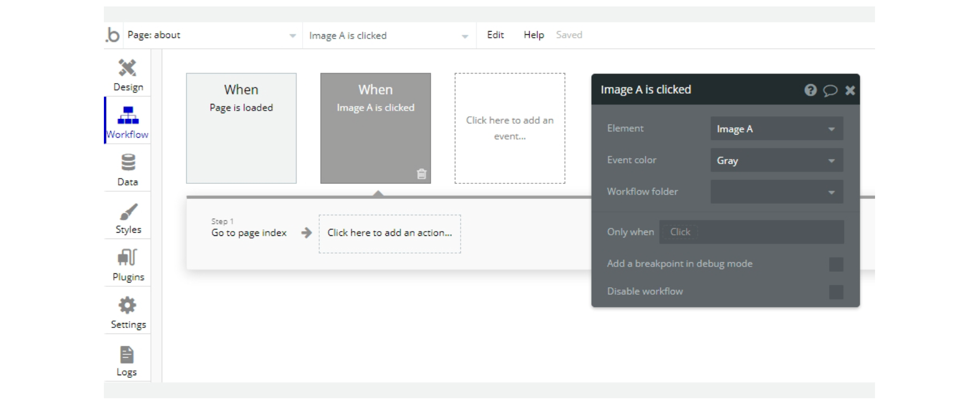This screenshot has width=980, height=402.
Task: Open the comment speech bubble icon
Action: (830, 90)
